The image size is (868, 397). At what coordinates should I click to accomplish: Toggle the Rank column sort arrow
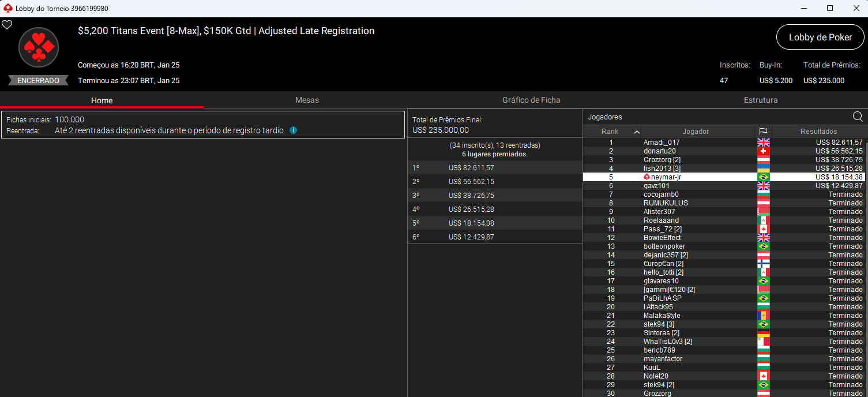coord(636,132)
